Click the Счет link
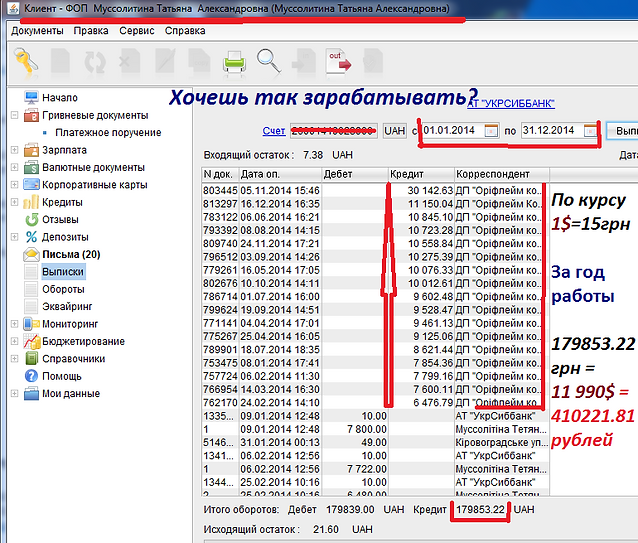Image resolution: width=638 pixels, height=543 pixels. 274,131
